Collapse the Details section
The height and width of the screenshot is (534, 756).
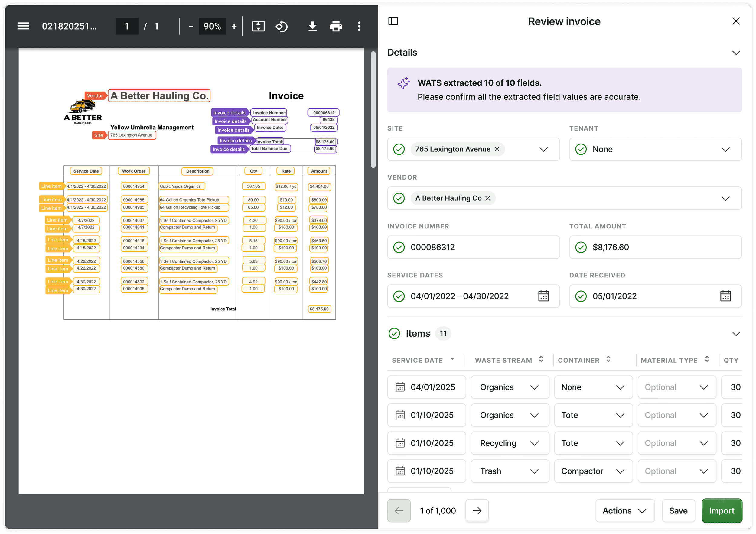click(736, 53)
